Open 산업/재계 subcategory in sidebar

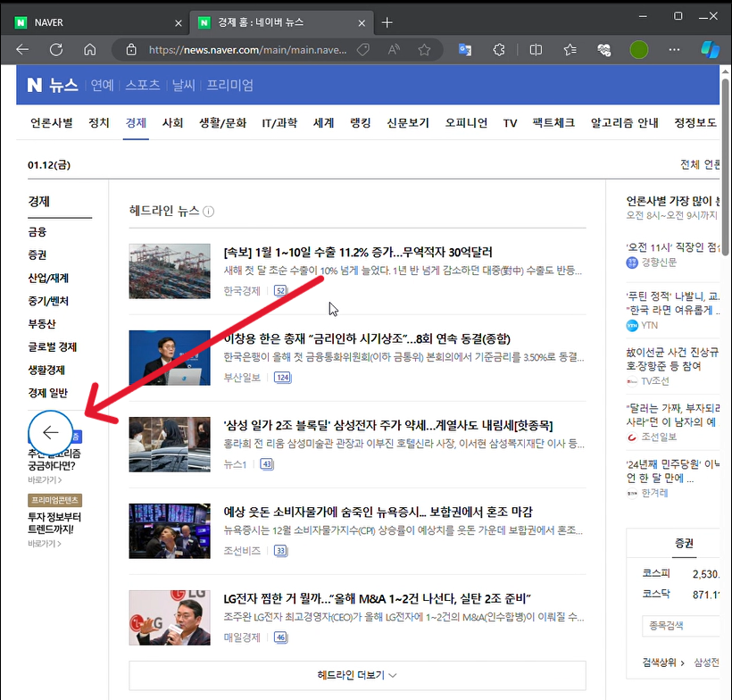click(48, 278)
